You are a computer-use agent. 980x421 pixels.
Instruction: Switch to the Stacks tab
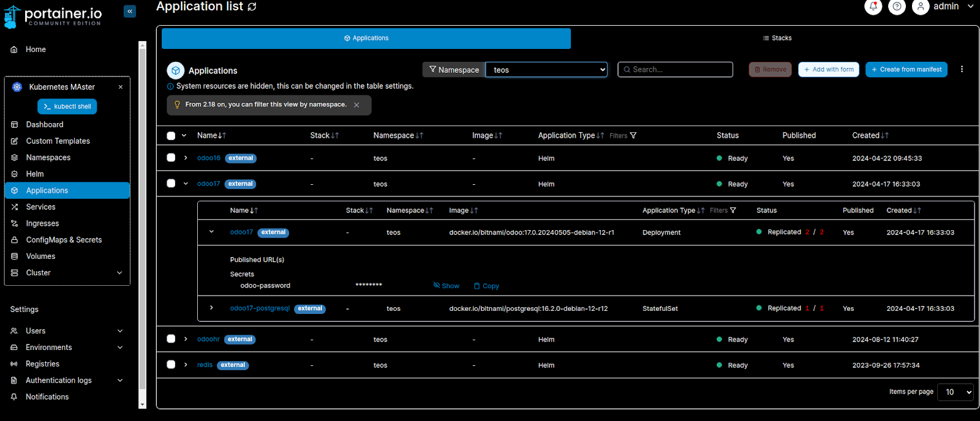click(777, 38)
